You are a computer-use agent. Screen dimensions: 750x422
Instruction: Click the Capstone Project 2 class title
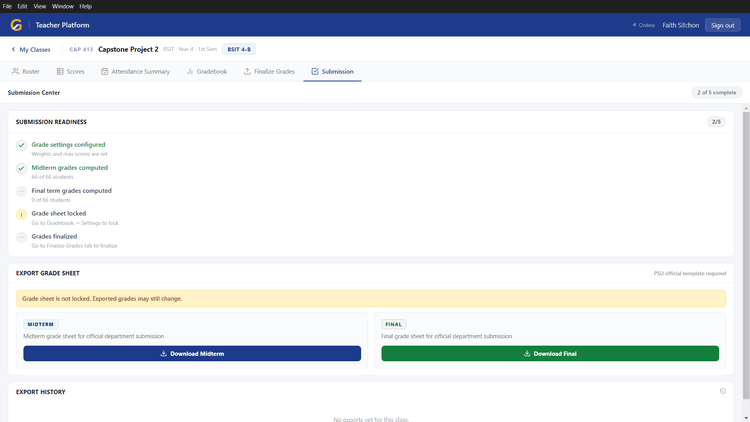(128, 49)
